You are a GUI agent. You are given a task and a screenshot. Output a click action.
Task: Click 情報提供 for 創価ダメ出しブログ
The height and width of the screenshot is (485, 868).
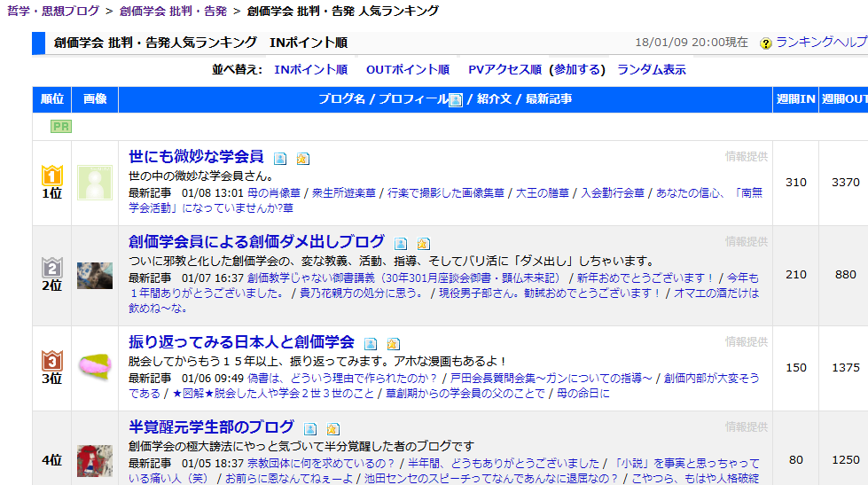(747, 241)
